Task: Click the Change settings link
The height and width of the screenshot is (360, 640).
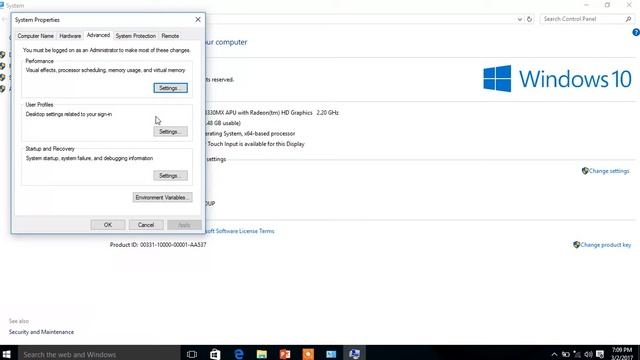Action: click(609, 171)
